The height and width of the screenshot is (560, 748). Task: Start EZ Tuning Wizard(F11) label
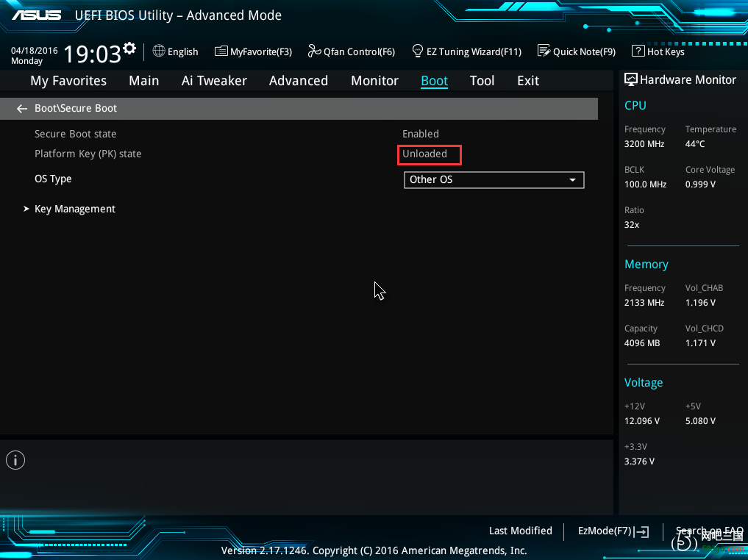[474, 51]
